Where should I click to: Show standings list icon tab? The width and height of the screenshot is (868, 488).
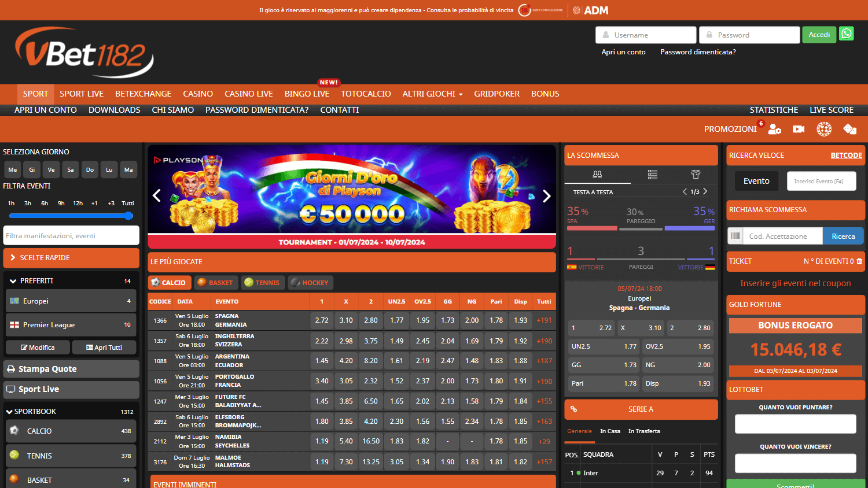point(652,174)
